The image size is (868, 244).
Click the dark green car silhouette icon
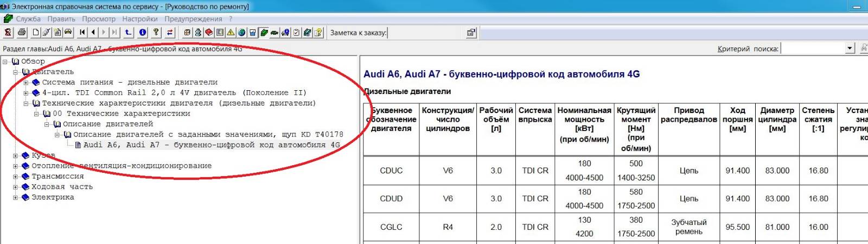pos(275,32)
